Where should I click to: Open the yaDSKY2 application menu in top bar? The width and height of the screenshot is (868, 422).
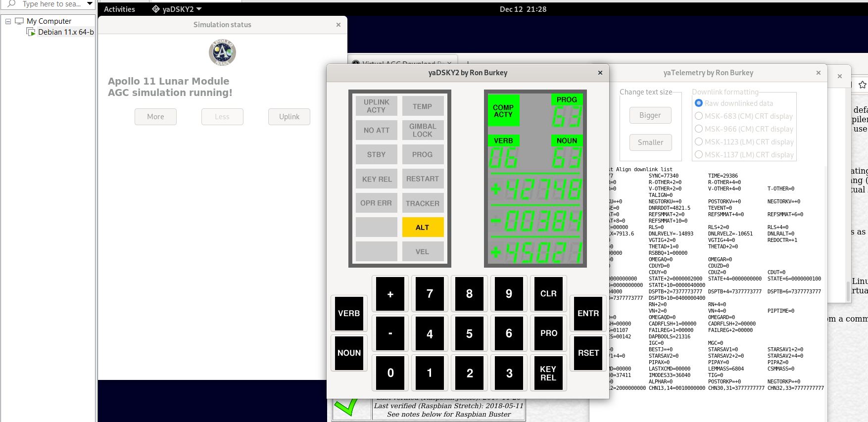click(x=177, y=9)
